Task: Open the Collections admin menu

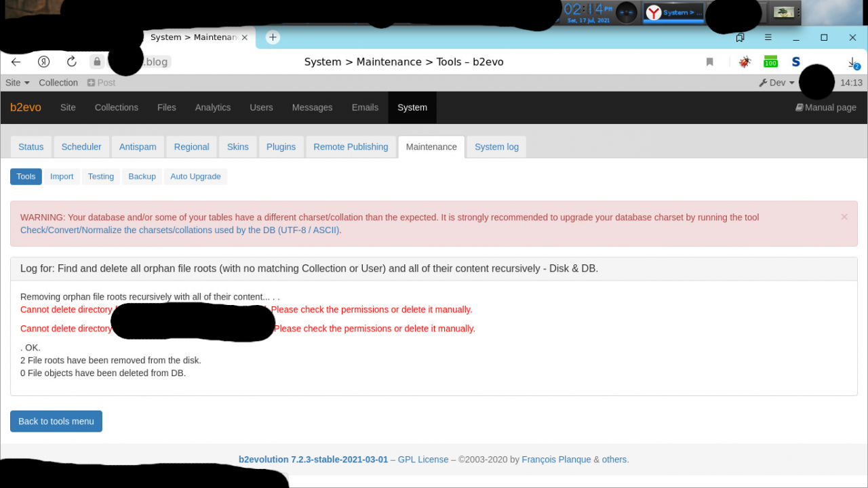Action: coord(117,107)
